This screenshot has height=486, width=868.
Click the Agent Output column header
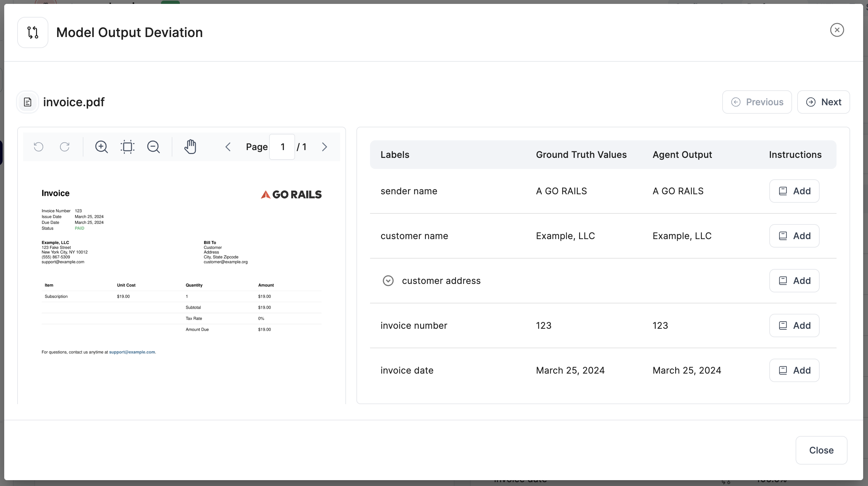682,155
